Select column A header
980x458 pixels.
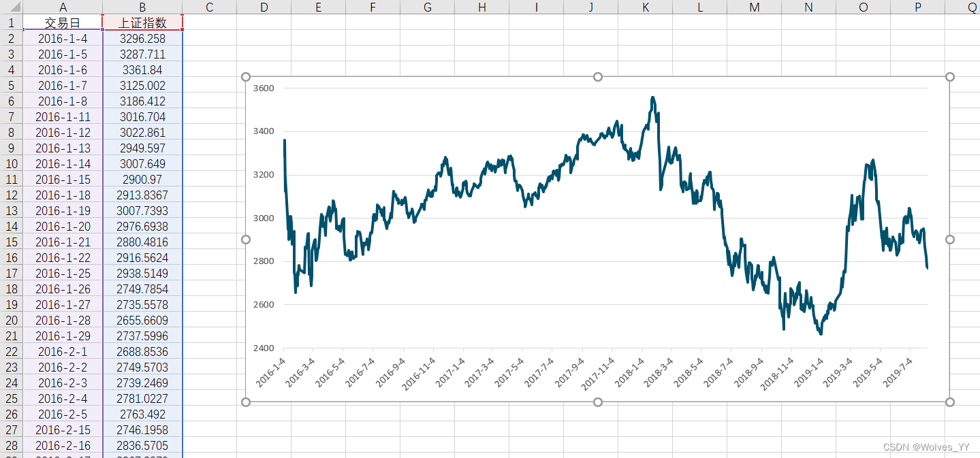(63, 7)
